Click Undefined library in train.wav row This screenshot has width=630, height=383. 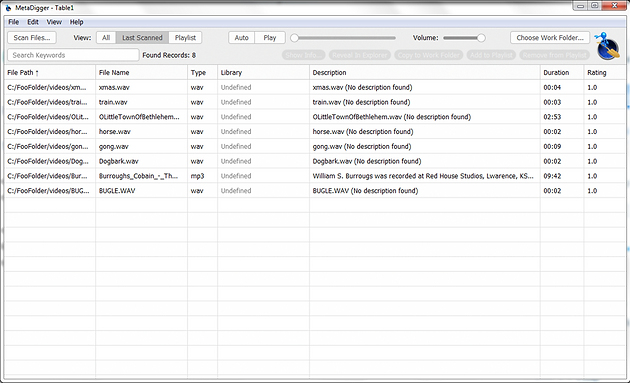(x=264, y=102)
